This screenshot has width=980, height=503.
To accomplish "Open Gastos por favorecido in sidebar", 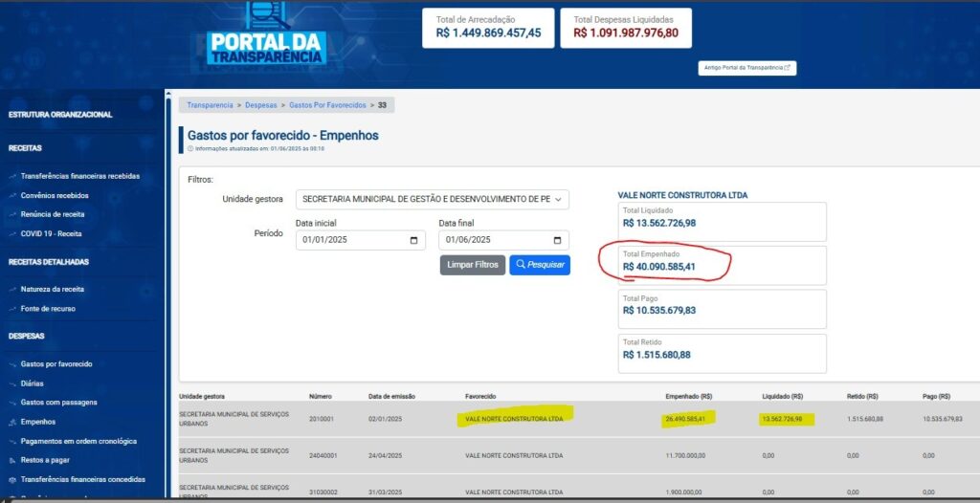I will click(56, 364).
